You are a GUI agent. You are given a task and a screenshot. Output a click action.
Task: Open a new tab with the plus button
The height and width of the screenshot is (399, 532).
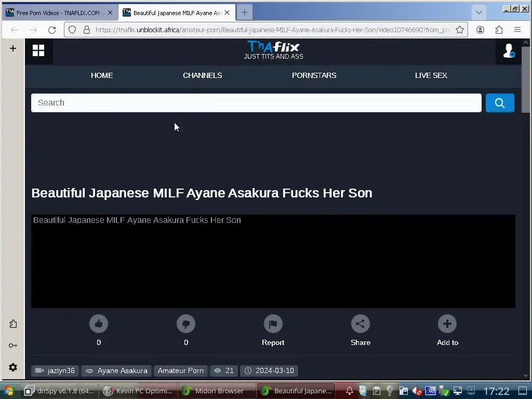point(244,12)
